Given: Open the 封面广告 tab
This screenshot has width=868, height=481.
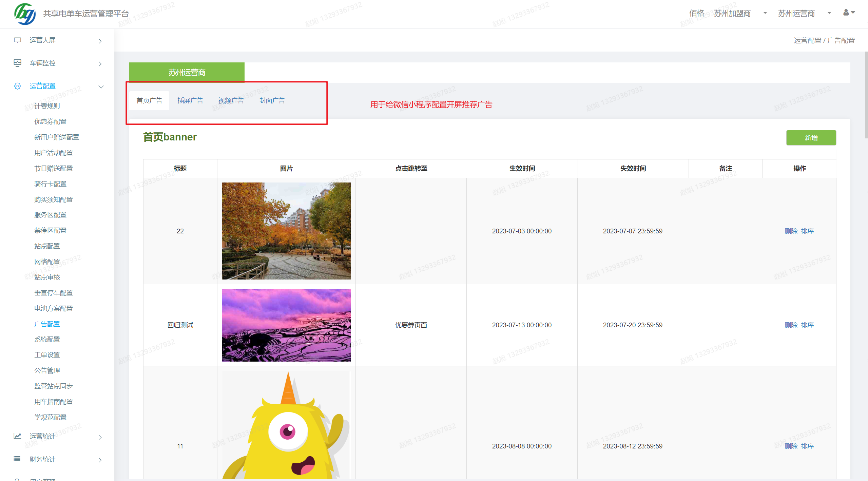Looking at the screenshot, I should pos(272,100).
